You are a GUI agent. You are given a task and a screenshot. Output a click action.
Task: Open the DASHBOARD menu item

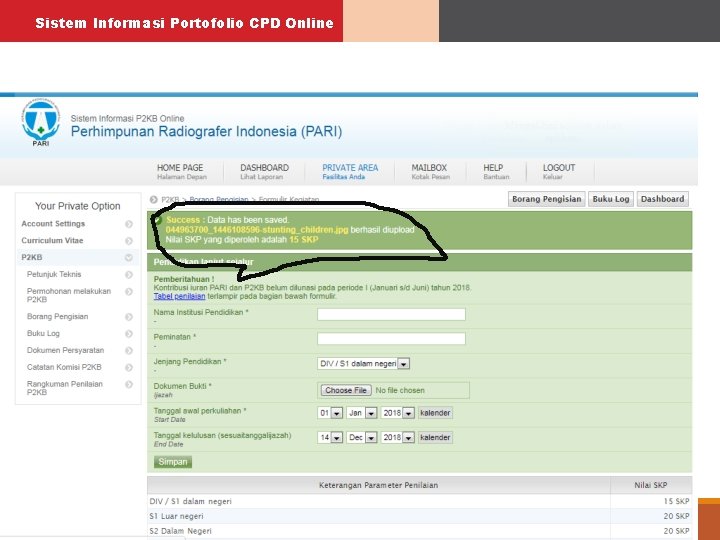coord(264,172)
